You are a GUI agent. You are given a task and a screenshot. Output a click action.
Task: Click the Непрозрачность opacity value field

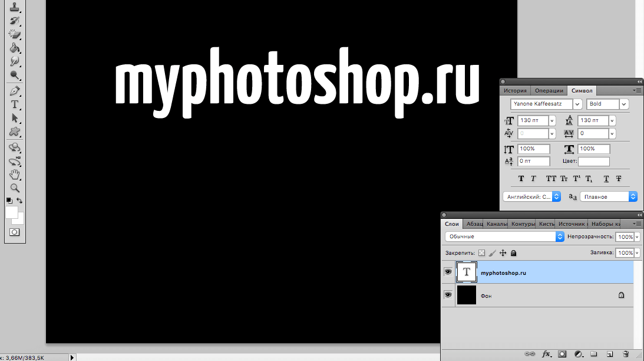click(624, 237)
